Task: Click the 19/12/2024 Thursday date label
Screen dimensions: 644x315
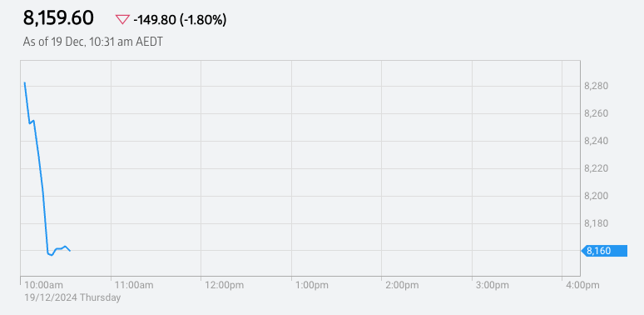Action: (72, 297)
